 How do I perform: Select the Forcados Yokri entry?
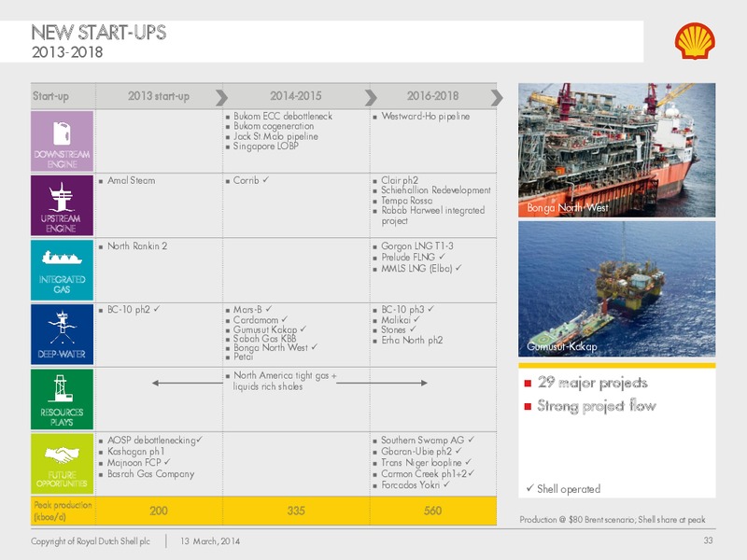(410, 485)
